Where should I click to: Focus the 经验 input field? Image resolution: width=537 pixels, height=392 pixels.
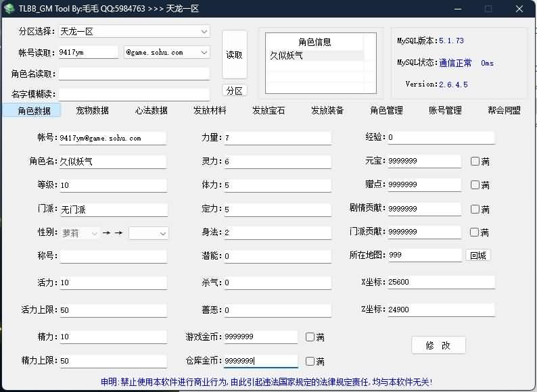441,138
